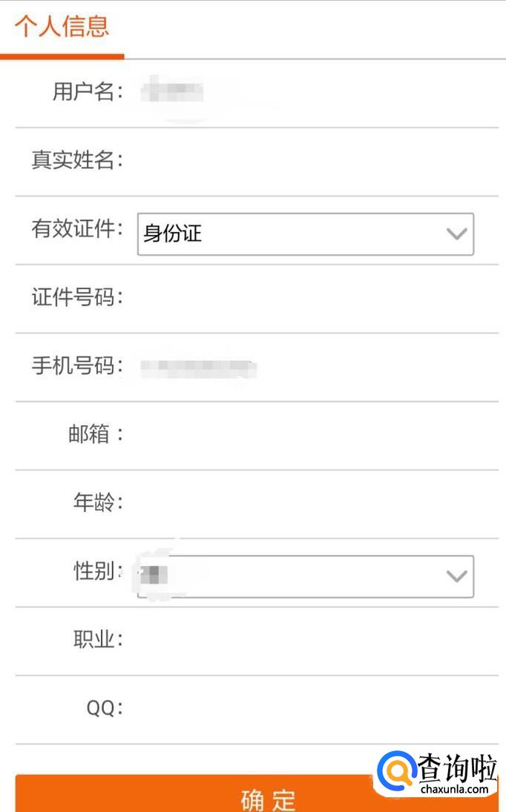Click the chevron arrow on 有效证件 dropdown
Image resolution: width=506 pixels, height=812 pixels.
457,234
